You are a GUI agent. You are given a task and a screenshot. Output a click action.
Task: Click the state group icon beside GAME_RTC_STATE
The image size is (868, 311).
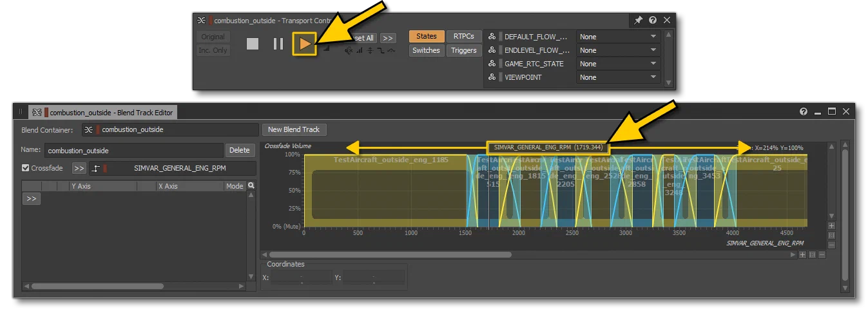pyautogui.click(x=492, y=64)
